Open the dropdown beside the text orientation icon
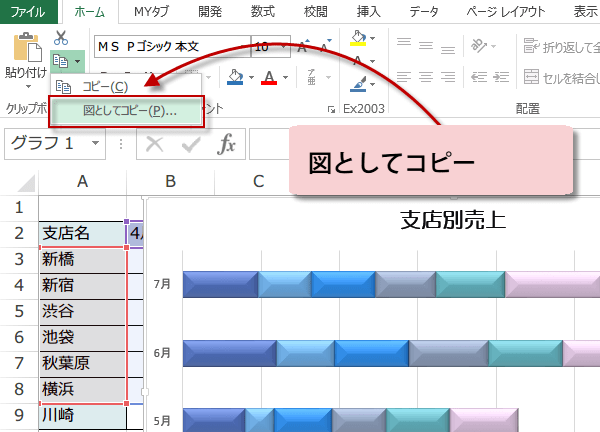The width and height of the screenshot is (600, 432). pyautogui.click(x=493, y=47)
